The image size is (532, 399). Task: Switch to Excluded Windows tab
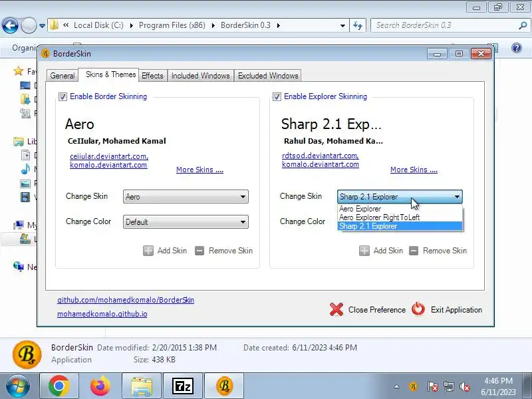pos(268,76)
